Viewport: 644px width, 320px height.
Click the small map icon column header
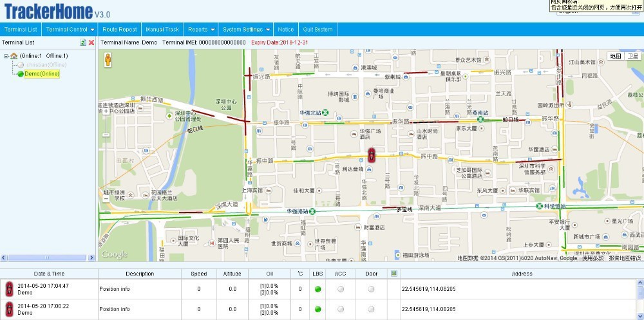click(x=394, y=273)
